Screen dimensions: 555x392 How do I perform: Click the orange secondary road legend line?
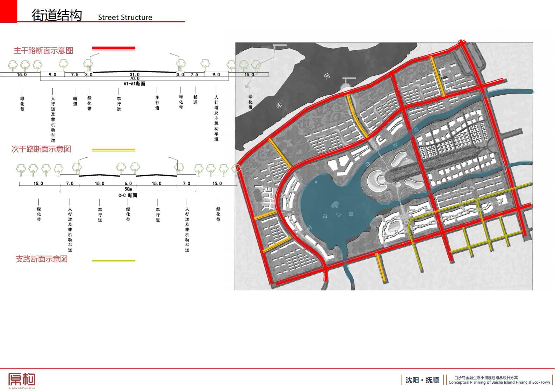(113, 150)
